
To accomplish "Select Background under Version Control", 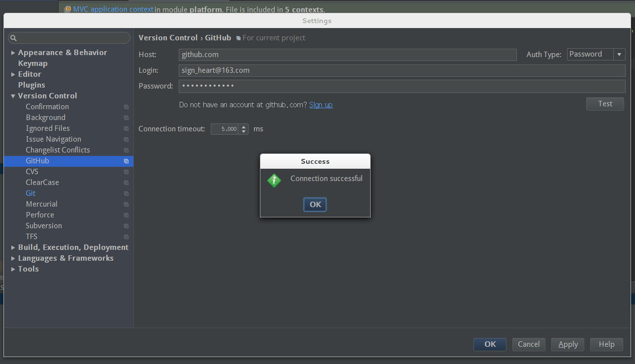I will tap(45, 118).
